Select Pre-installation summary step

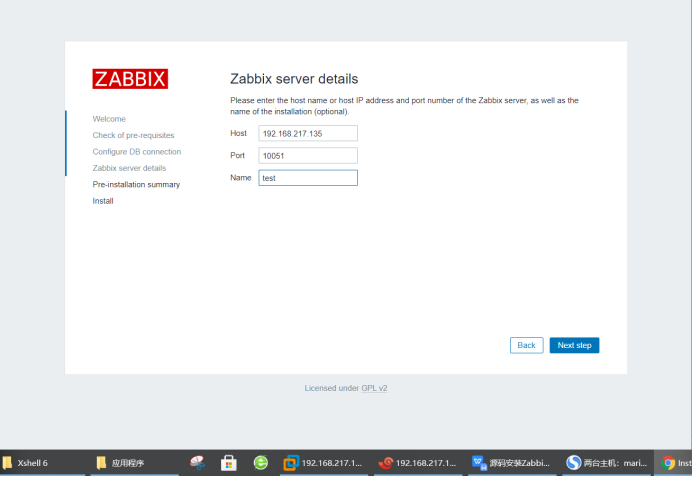coord(136,184)
